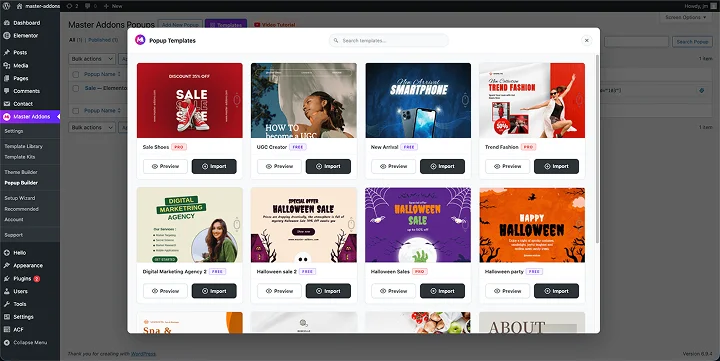Click Collapse Menu in the sidebar
Screen dimensions: 720x361
30,342
